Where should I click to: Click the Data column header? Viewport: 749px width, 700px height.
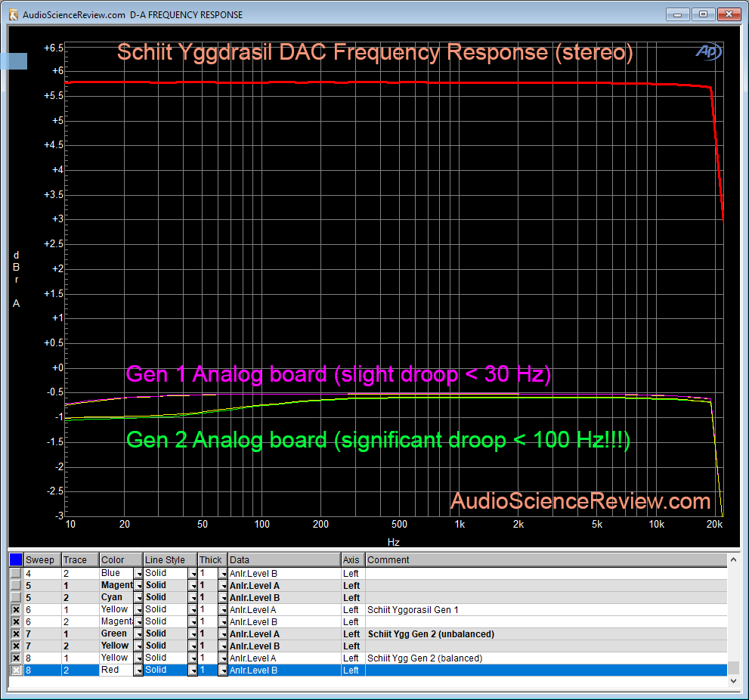[284, 559]
